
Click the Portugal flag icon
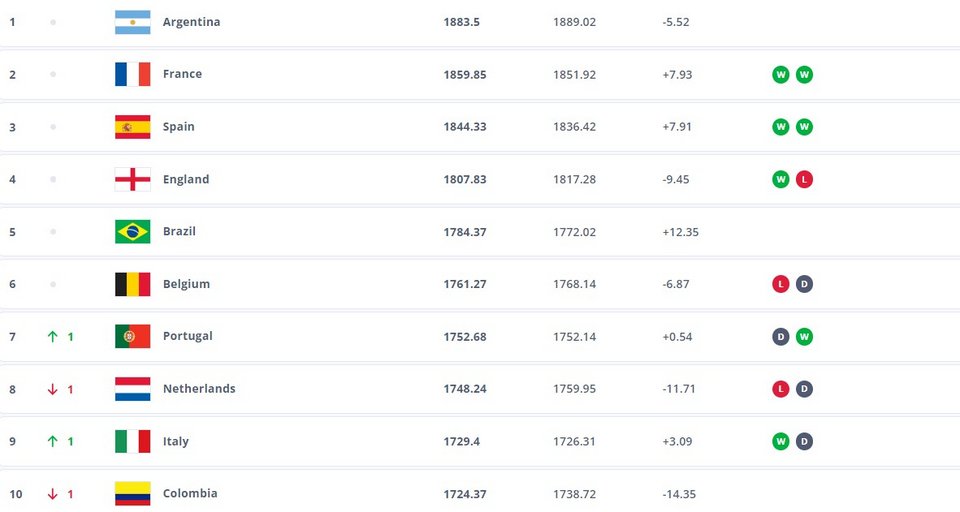point(132,336)
